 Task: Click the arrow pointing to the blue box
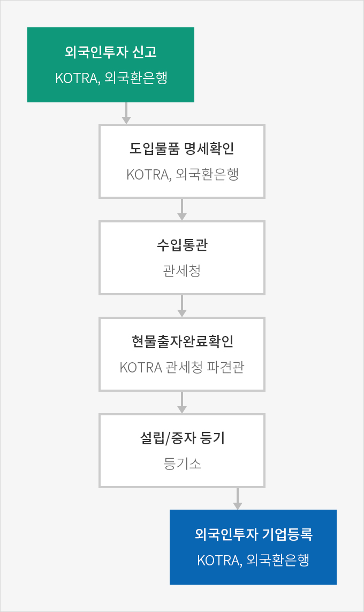tap(238, 499)
